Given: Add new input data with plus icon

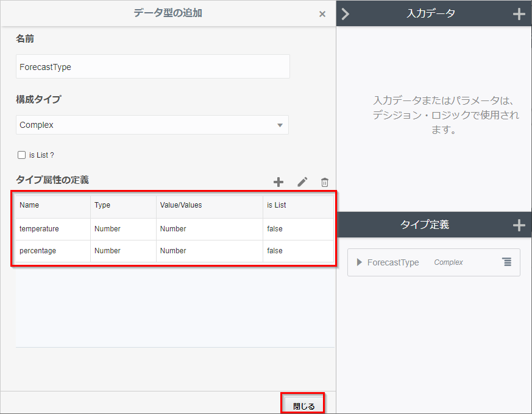Looking at the screenshot, I should [519, 14].
